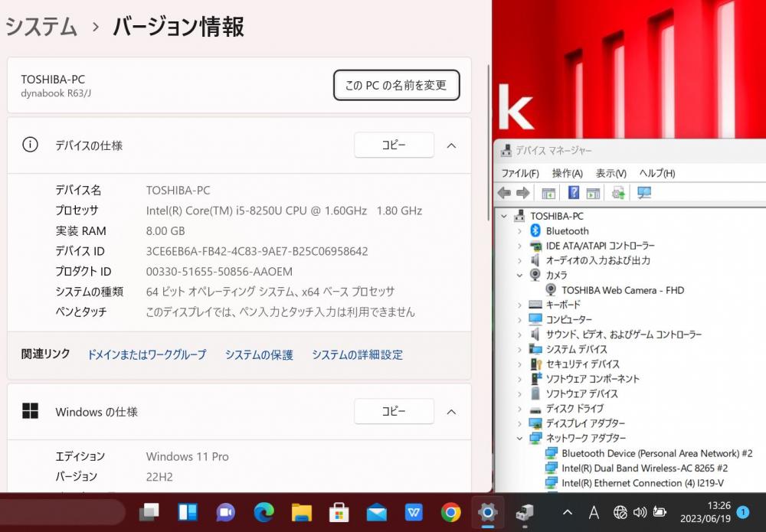Click the properties pane toolbar icon next to Help
Screen dimensions: 766x532
[593, 193]
